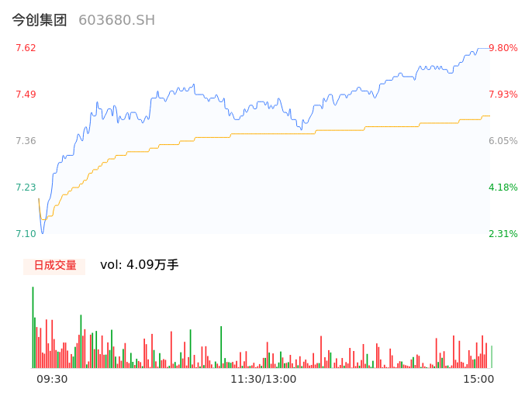Click the 11:30/13:00 midday time marker
This screenshot has height=406, width=532.
[x=263, y=379]
